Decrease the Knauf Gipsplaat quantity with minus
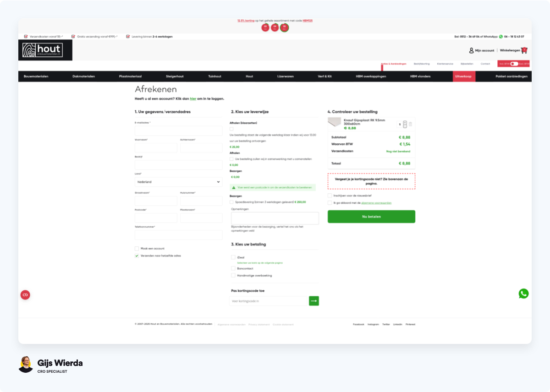Image resolution: width=550 pixels, height=392 pixels. tap(405, 126)
